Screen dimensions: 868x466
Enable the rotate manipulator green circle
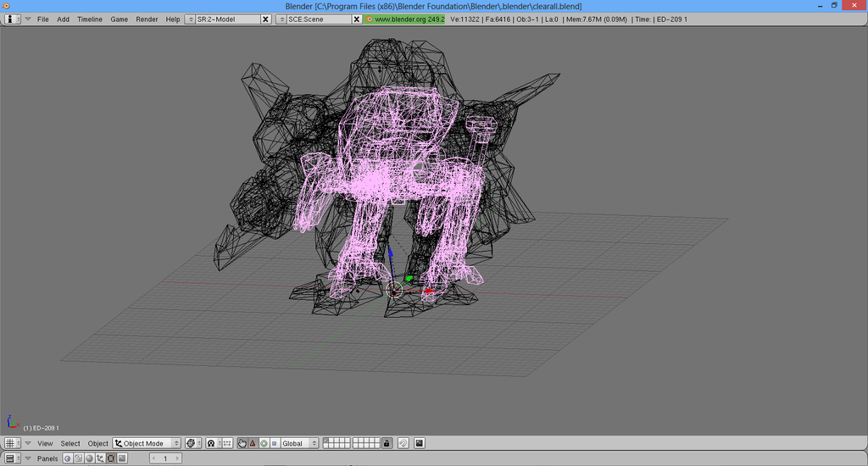(x=264, y=443)
